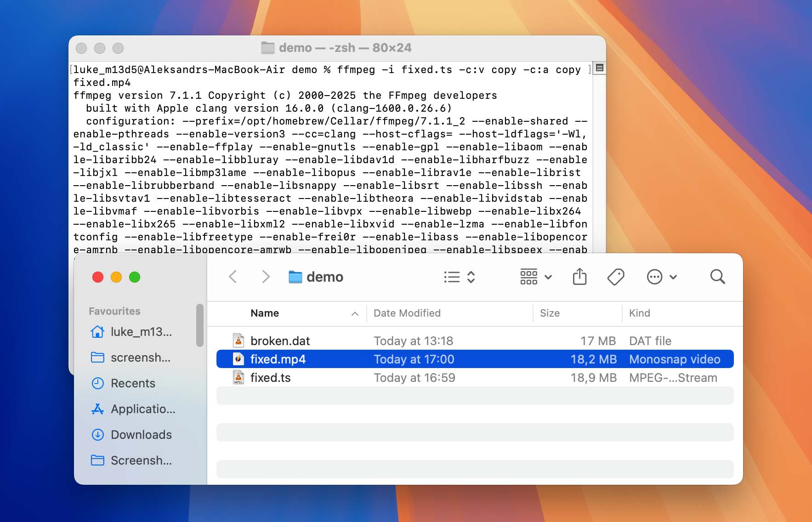Sort files by Date Modified
The image size is (812, 522).
click(407, 313)
